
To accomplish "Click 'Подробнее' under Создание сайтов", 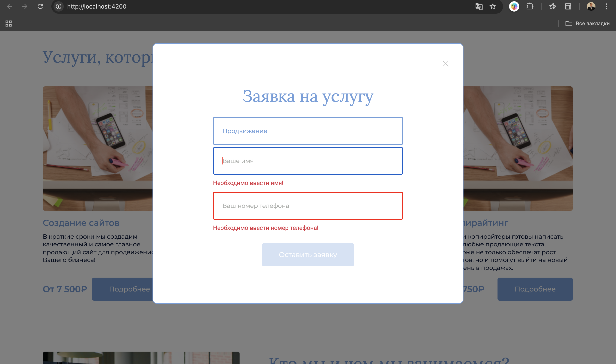I will pos(122,289).
